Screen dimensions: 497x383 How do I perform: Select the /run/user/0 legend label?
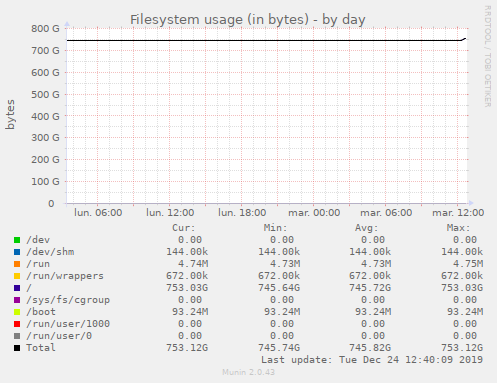point(59,336)
